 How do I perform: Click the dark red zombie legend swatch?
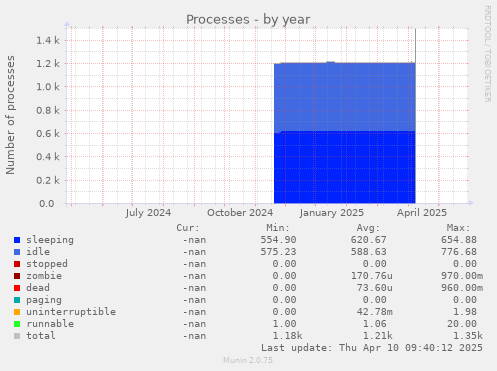[17, 276]
